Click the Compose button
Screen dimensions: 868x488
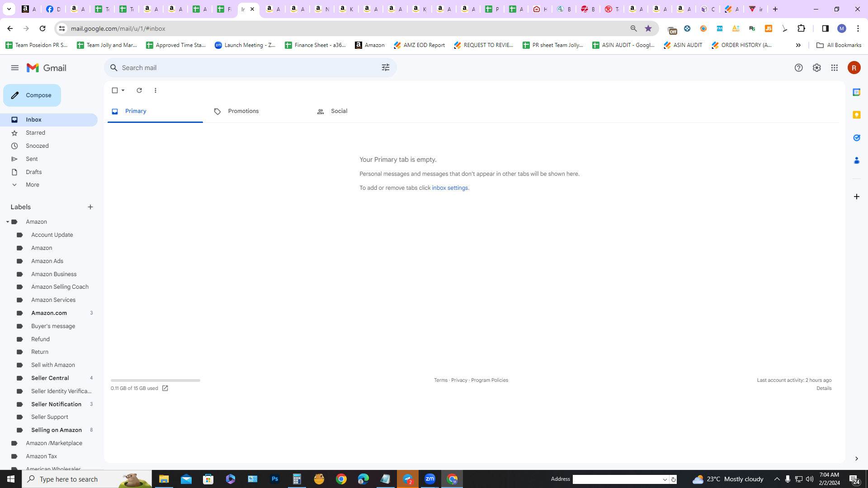[x=32, y=95]
